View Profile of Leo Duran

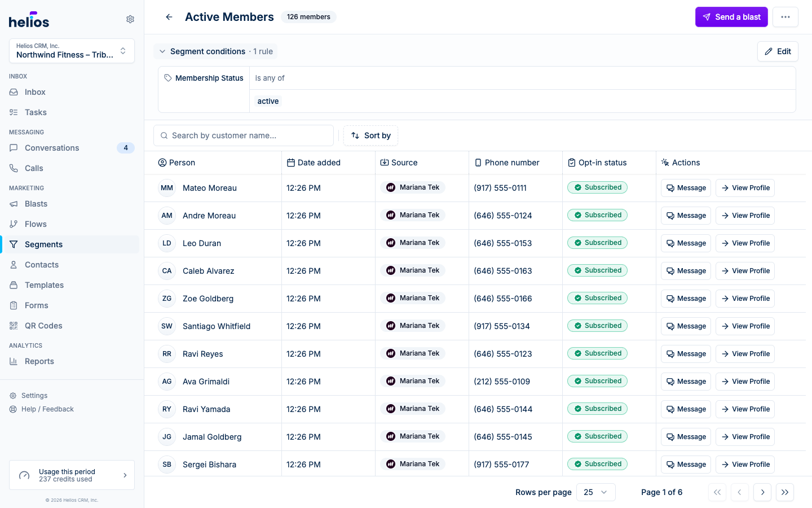coord(745,243)
